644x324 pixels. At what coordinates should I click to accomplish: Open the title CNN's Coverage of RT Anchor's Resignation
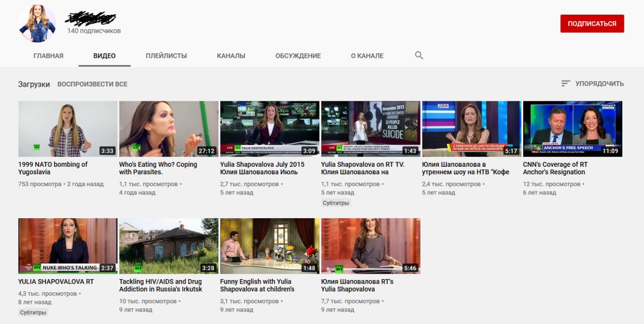point(555,168)
